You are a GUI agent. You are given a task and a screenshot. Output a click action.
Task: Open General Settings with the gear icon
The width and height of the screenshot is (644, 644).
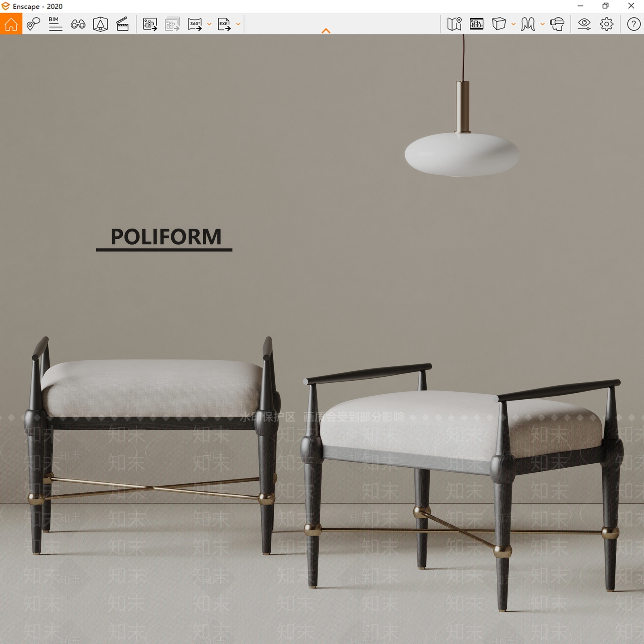[607, 24]
